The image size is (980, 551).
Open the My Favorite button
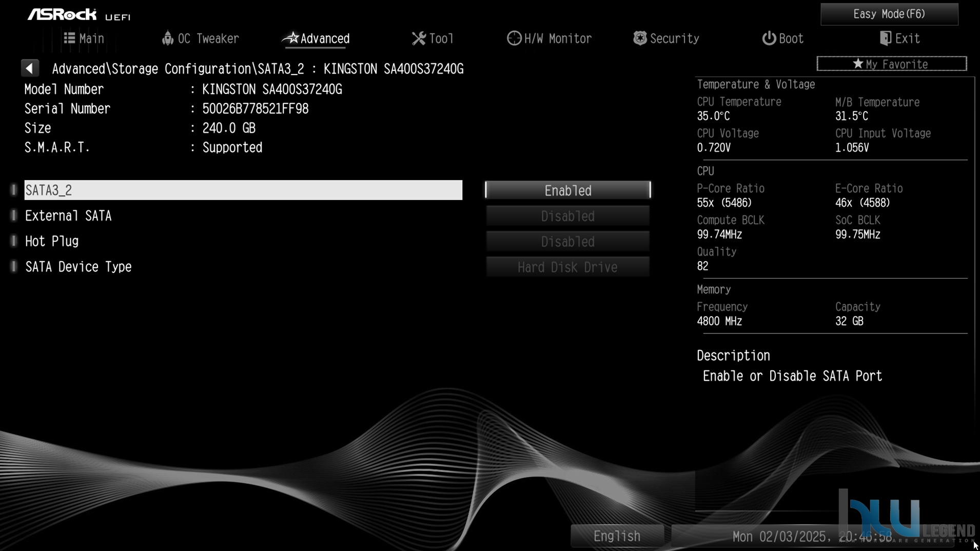(x=892, y=64)
